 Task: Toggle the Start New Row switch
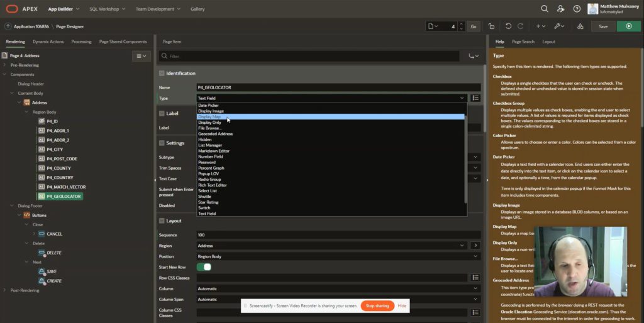point(204,267)
